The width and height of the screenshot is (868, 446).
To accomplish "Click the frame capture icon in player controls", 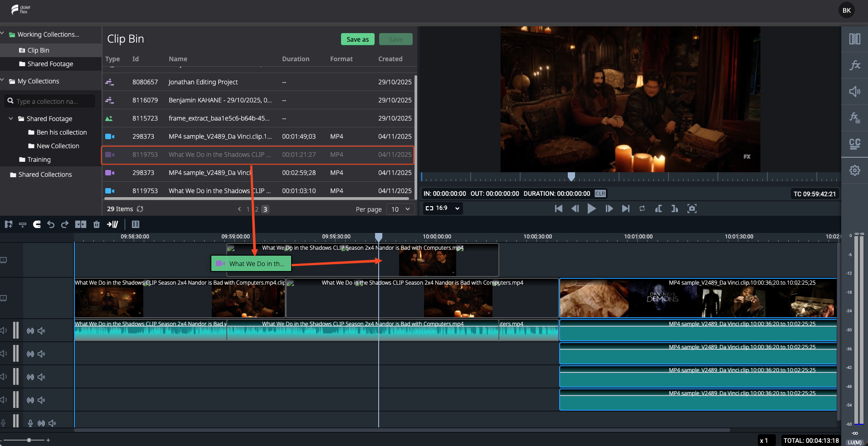I will 692,208.
